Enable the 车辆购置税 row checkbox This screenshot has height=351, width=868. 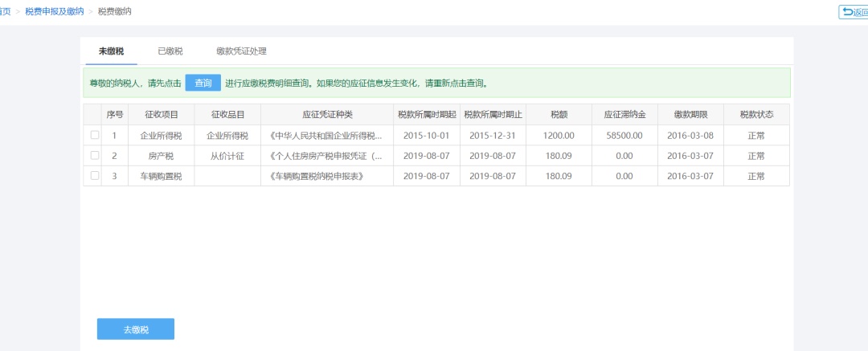tap(95, 176)
